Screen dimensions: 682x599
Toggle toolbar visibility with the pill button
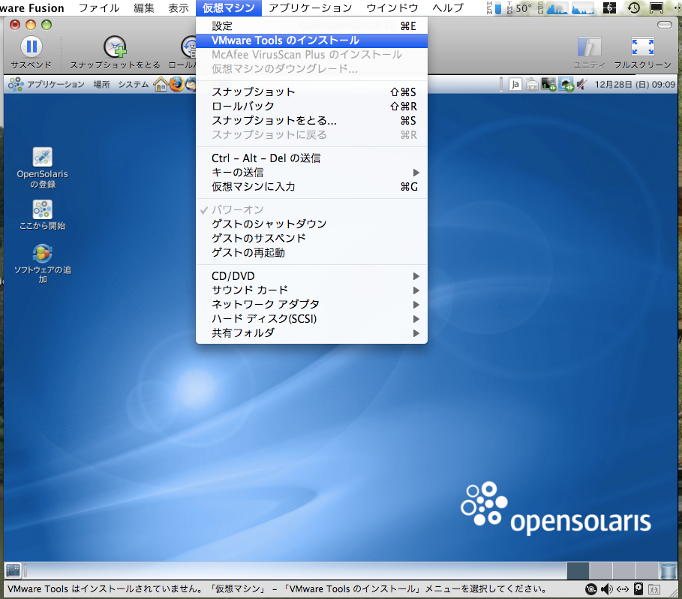pos(664,25)
